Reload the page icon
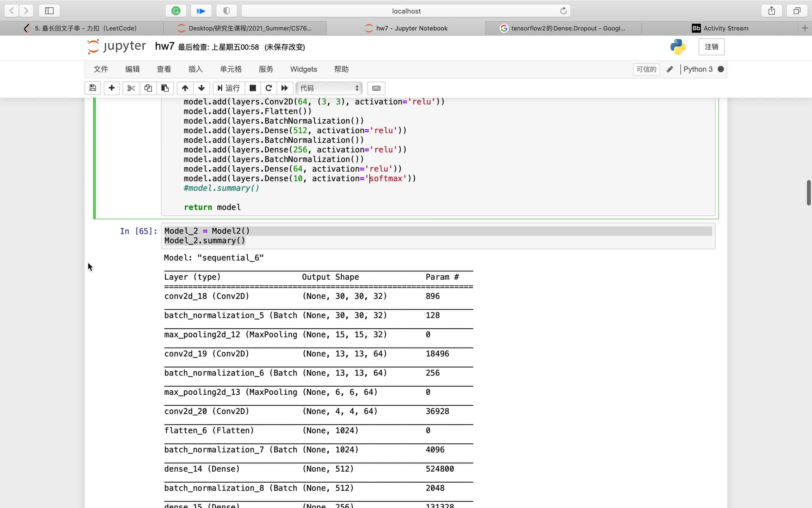This screenshot has height=508, width=812. pyautogui.click(x=563, y=11)
